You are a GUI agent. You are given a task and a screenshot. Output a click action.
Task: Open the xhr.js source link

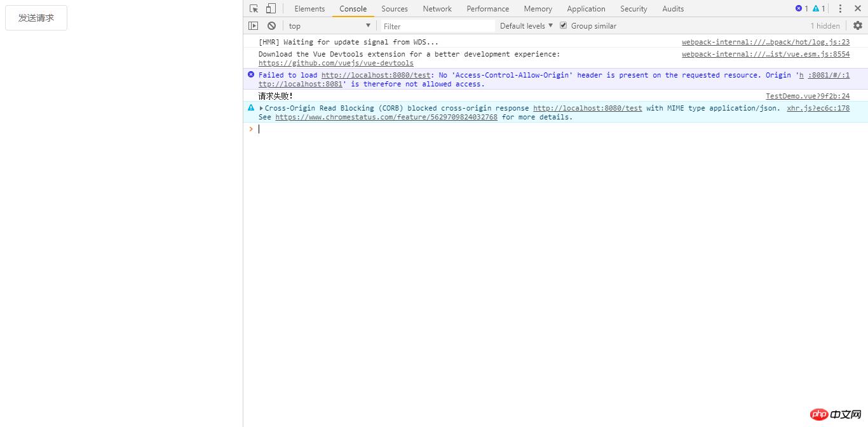(817, 108)
